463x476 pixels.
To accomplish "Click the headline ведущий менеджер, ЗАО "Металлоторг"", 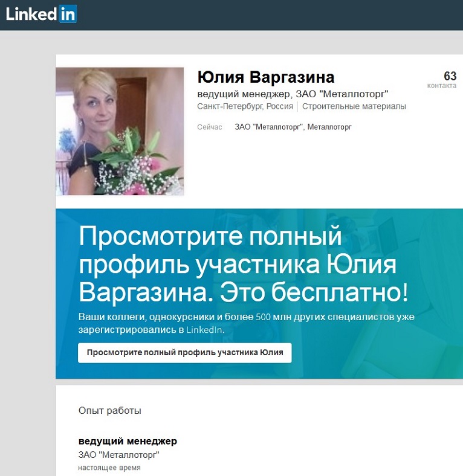I will pos(293,94).
